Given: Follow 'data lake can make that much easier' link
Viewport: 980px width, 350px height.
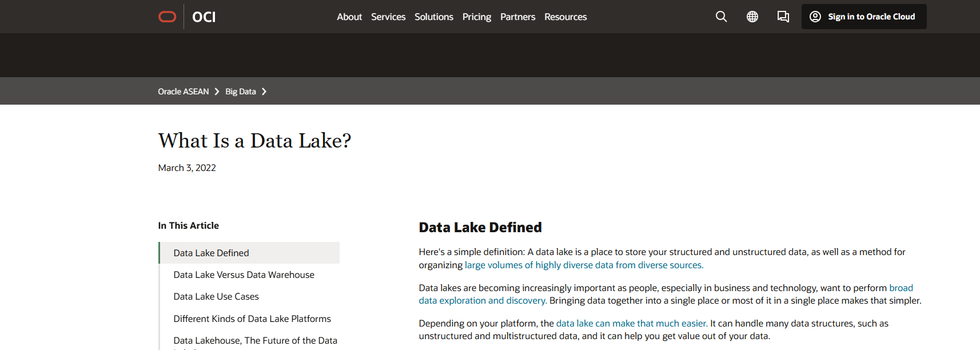Looking at the screenshot, I should 631,323.
